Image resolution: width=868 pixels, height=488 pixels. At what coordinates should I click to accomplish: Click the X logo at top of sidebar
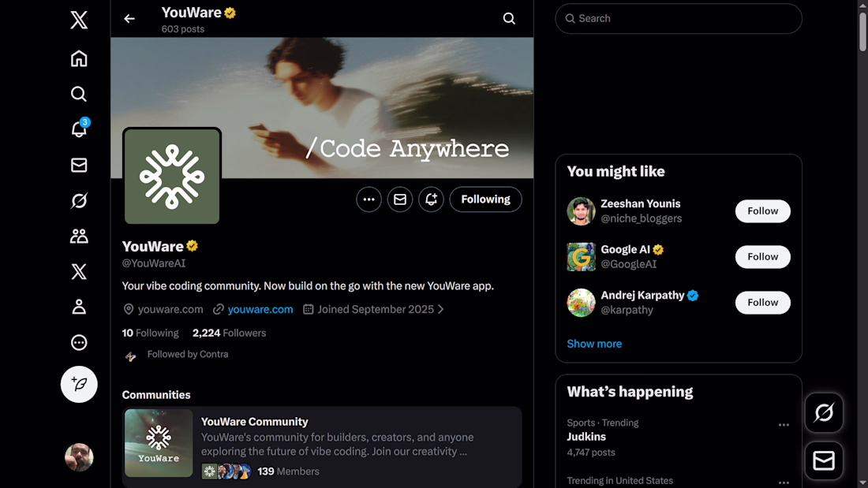pyautogui.click(x=79, y=20)
